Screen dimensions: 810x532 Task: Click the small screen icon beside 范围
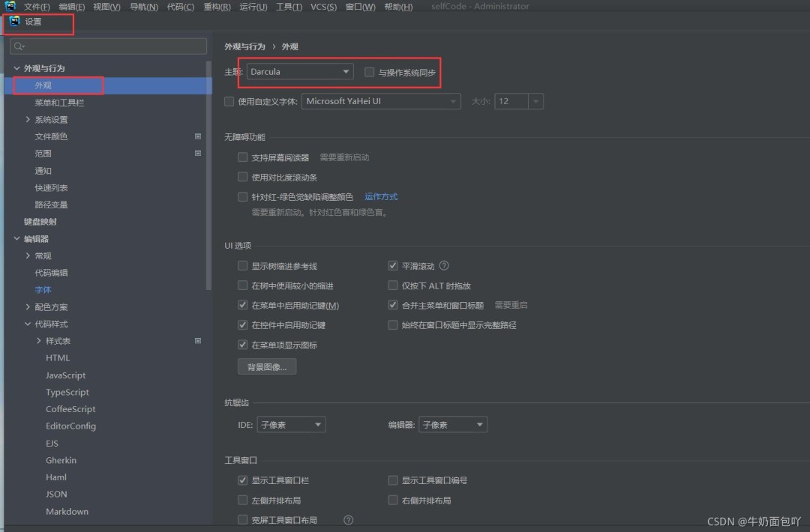[x=197, y=153]
